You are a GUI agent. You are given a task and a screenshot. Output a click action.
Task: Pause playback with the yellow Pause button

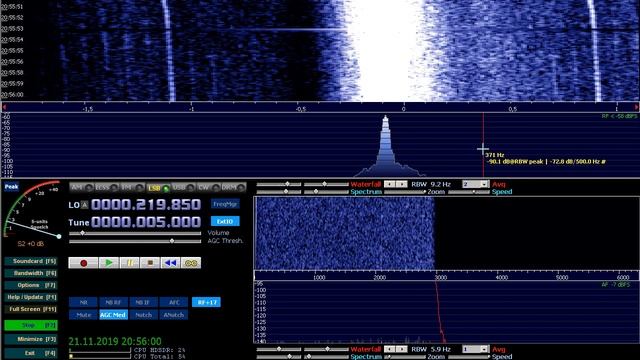(129, 263)
